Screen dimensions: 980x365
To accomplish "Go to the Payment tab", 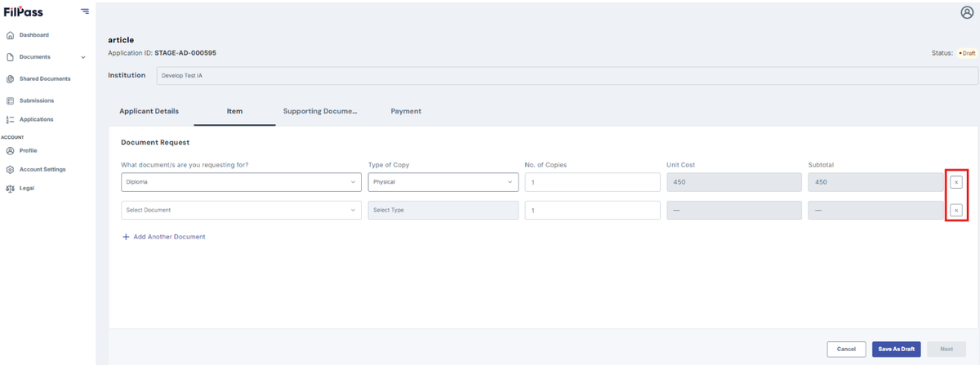I will tap(406, 111).
